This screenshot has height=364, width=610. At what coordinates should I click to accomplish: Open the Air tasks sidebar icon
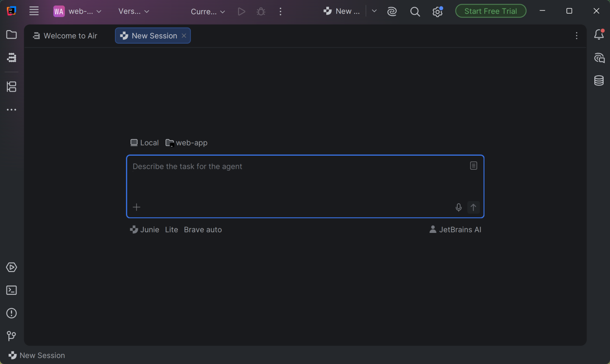(x=11, y=58)
